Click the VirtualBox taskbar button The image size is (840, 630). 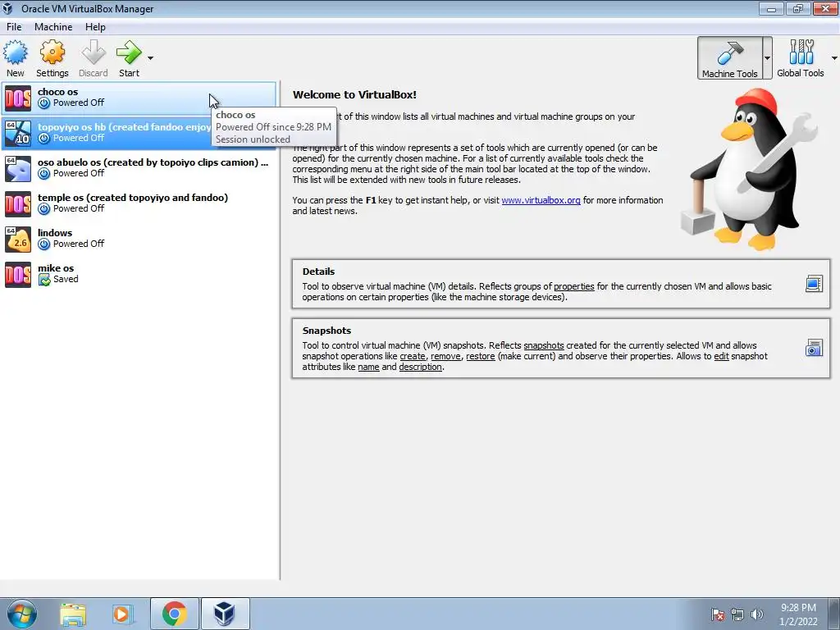coord(225,614)
